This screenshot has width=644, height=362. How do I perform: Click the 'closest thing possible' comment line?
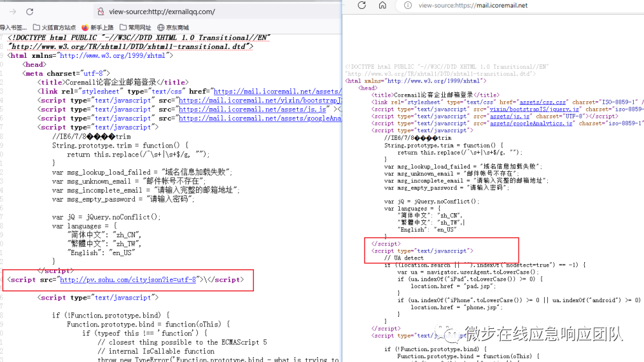[x=182, y=342]
